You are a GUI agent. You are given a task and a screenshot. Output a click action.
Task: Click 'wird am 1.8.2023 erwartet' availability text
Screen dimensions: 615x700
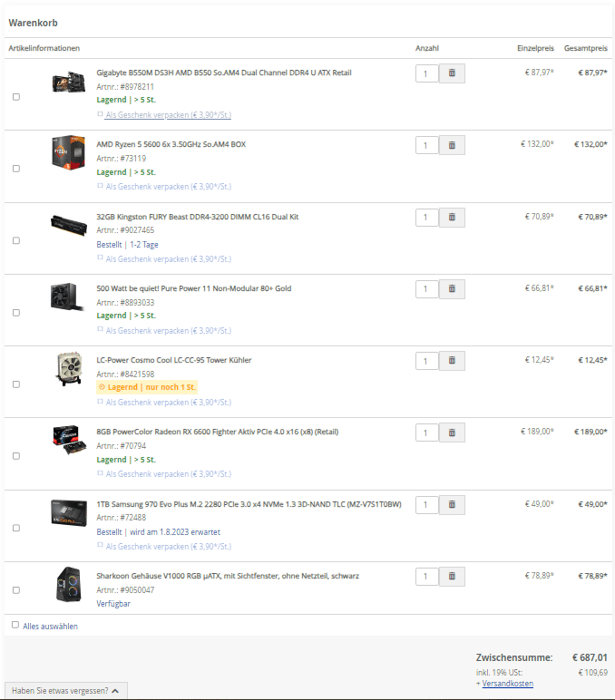(175, 532)
